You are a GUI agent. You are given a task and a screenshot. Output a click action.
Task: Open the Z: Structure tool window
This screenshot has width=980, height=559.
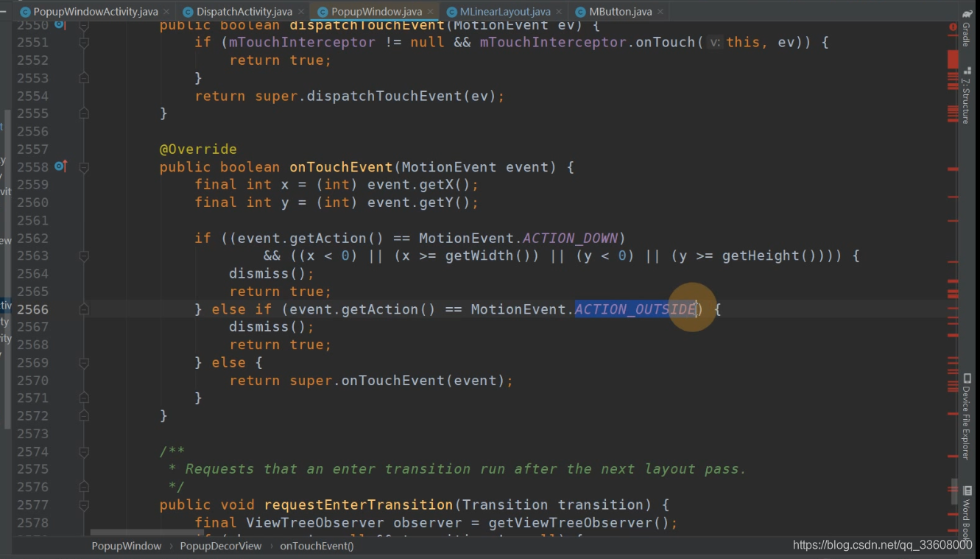966,96
